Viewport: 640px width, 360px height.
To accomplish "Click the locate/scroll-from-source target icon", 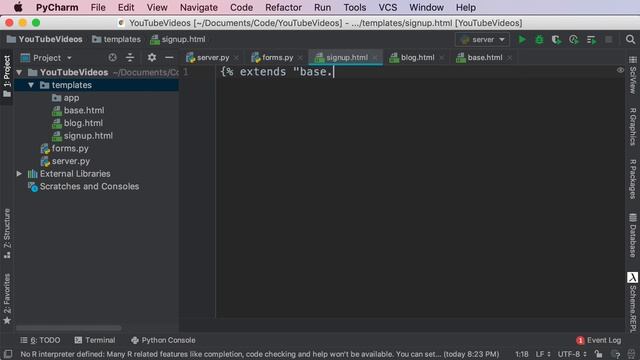I will (112, 58).
